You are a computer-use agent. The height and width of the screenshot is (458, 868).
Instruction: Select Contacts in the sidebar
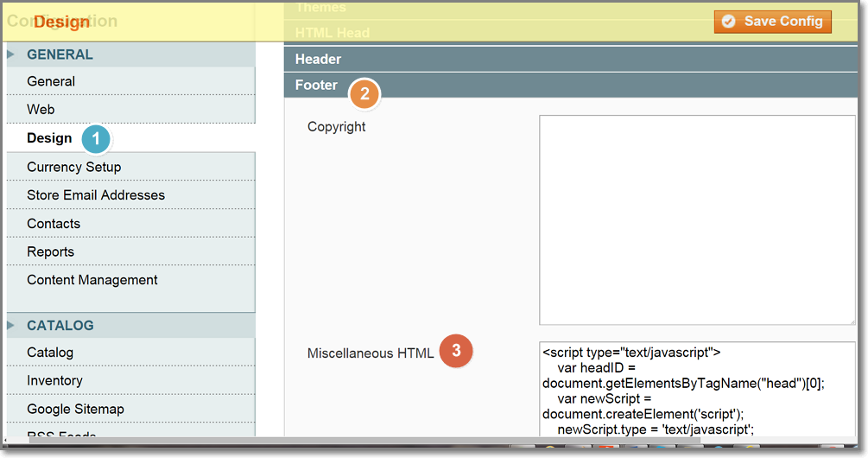coord(54,224)
